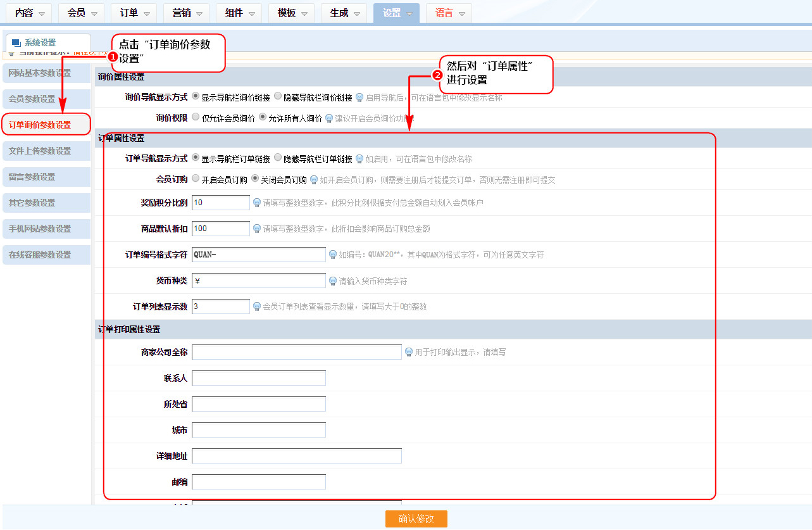
Task: Open 会员参数设置 in the sidebar
Action: point(46,99)
